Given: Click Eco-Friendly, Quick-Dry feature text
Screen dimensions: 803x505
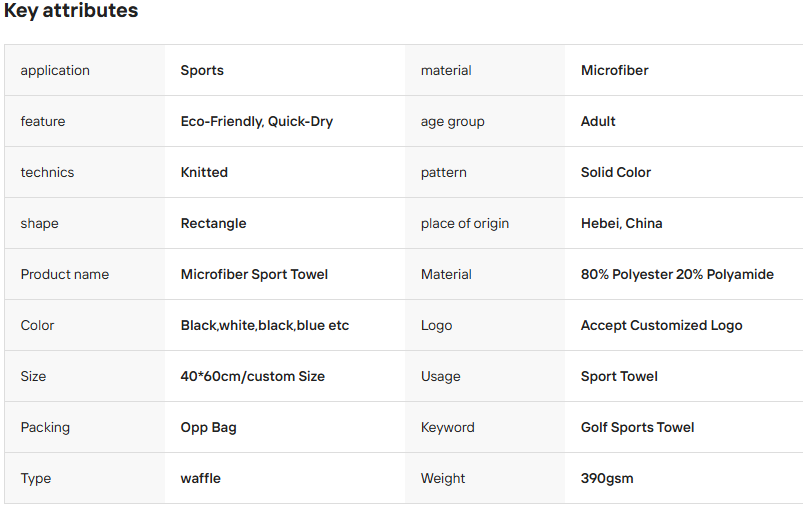Looking at the screenshot, I should point(256,121).
